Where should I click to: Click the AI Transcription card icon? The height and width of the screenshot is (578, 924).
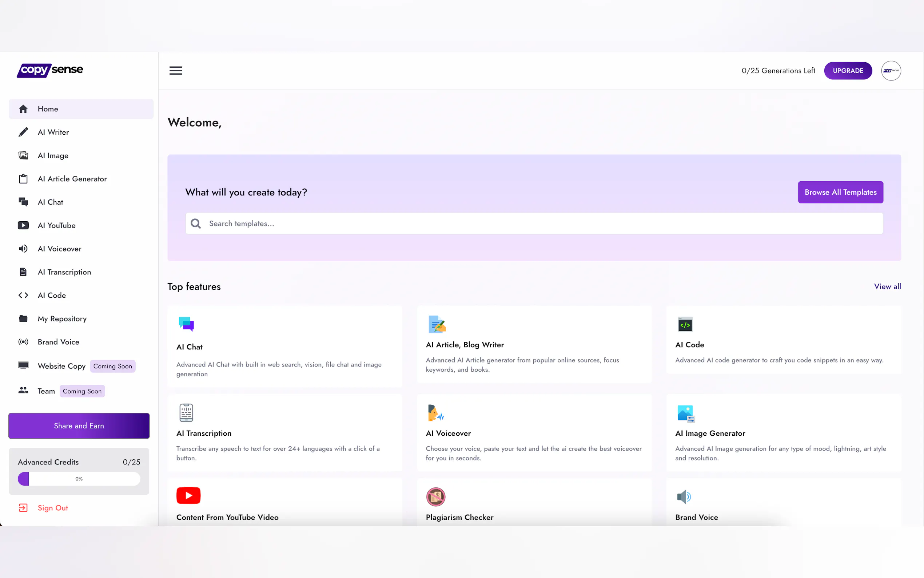click(186, 413)
